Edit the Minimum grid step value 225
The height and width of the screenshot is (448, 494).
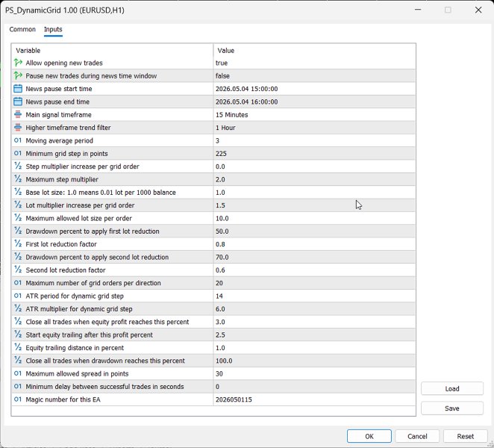tap(221, 153)
